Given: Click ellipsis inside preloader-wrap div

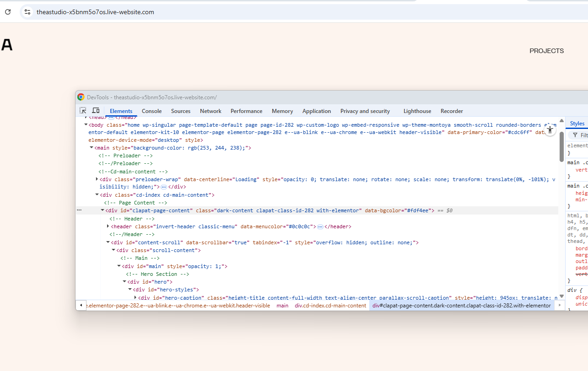Looking at the screenshot, I should coord(164,187).
